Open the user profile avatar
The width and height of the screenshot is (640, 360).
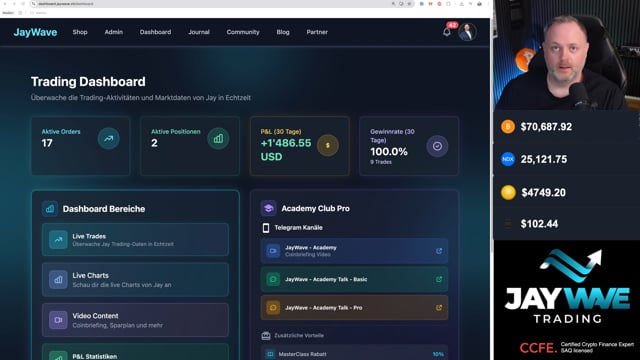tap(467, 32)
